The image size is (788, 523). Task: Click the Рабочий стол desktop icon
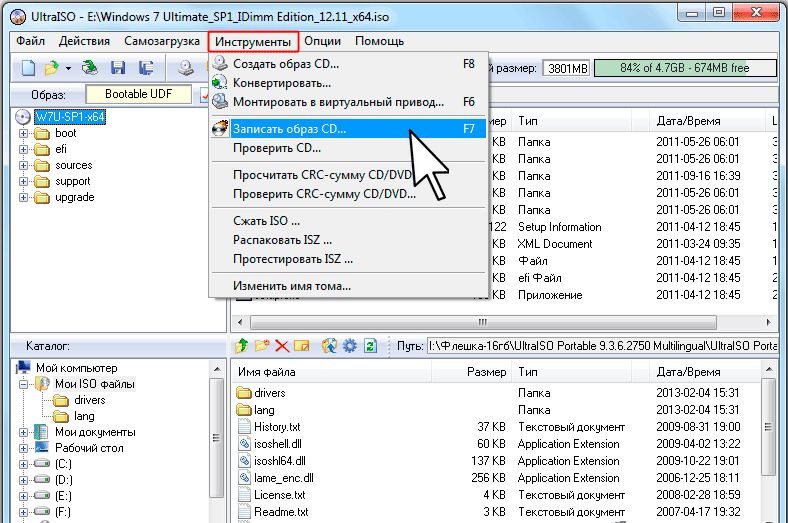(42, 448)
